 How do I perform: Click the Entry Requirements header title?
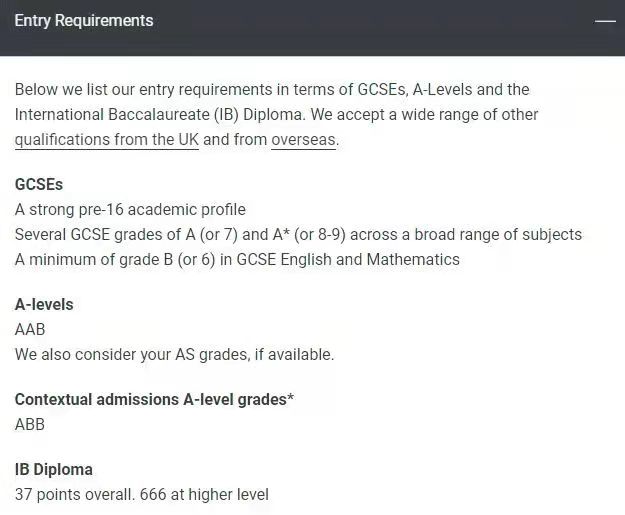(x=84, y=21)
